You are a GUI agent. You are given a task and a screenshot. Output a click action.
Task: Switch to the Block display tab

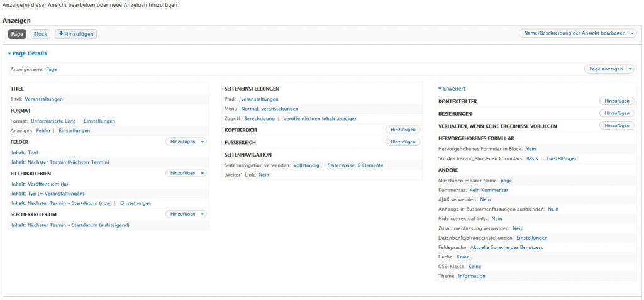click(40, 33)
